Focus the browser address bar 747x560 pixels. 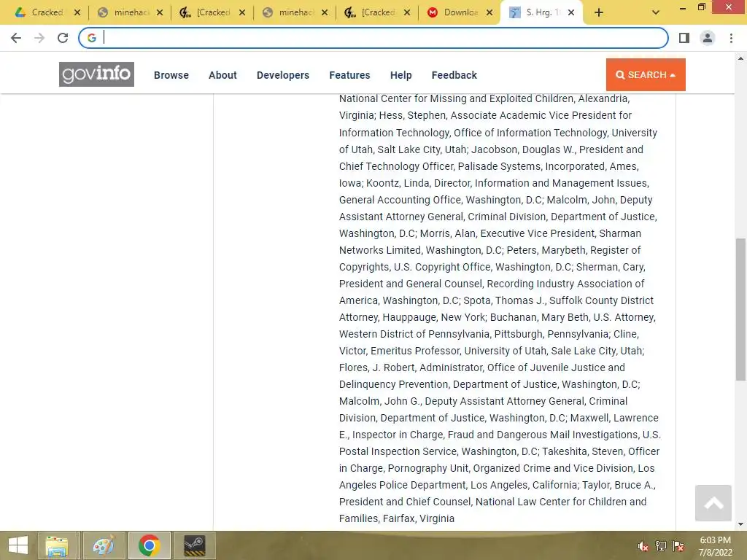pos(373,38)
